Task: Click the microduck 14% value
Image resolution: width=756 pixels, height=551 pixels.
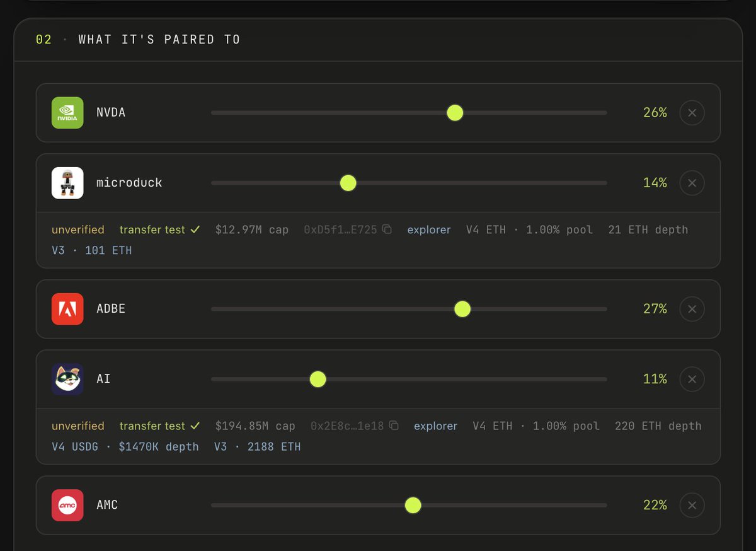Action: tap(655, 183)
